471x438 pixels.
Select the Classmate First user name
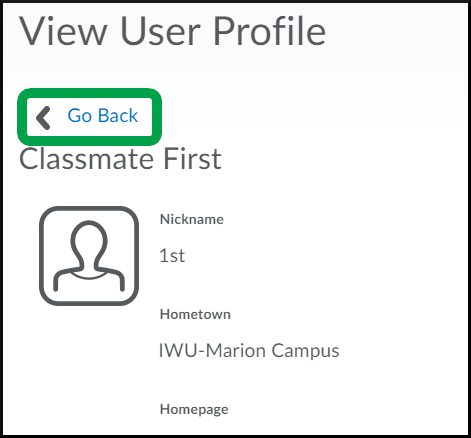(x=120, y=159)
